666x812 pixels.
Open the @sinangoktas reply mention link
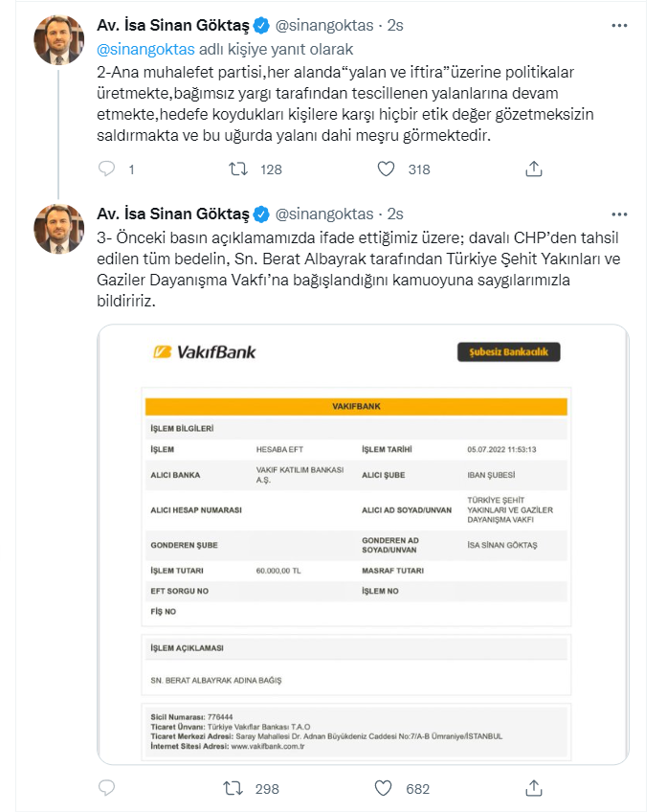pyautogui.click(x=145, y=48)
